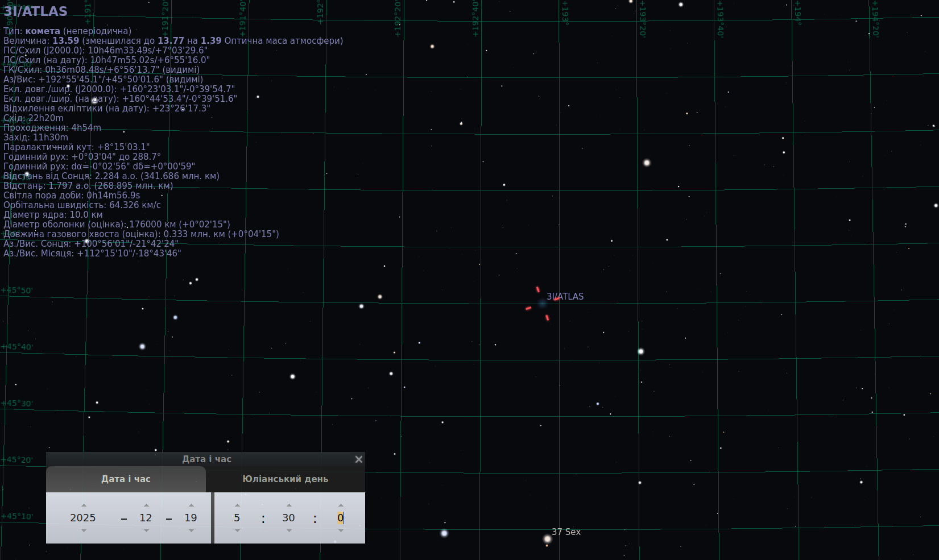This screenshot has height=560, width=939.
Task: Click the +45°50' altitude grid label
Action: (17, 291)
